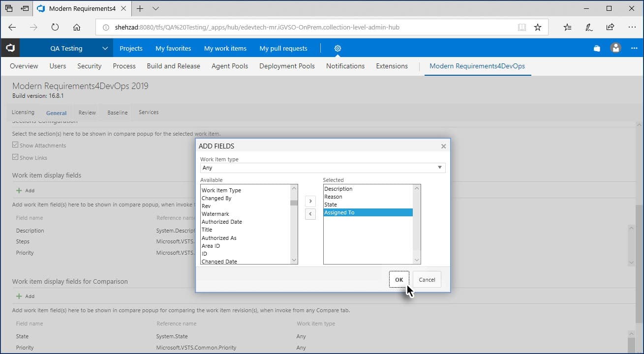Close the ADD FIELDS dialog
The height and width of the screenshot is (354, 644).
tap(443, 146)
